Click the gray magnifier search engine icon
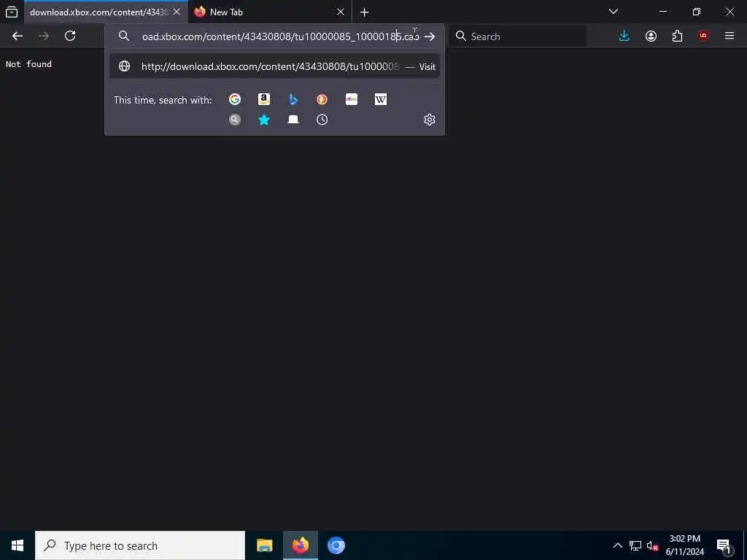 click(235, 120)
